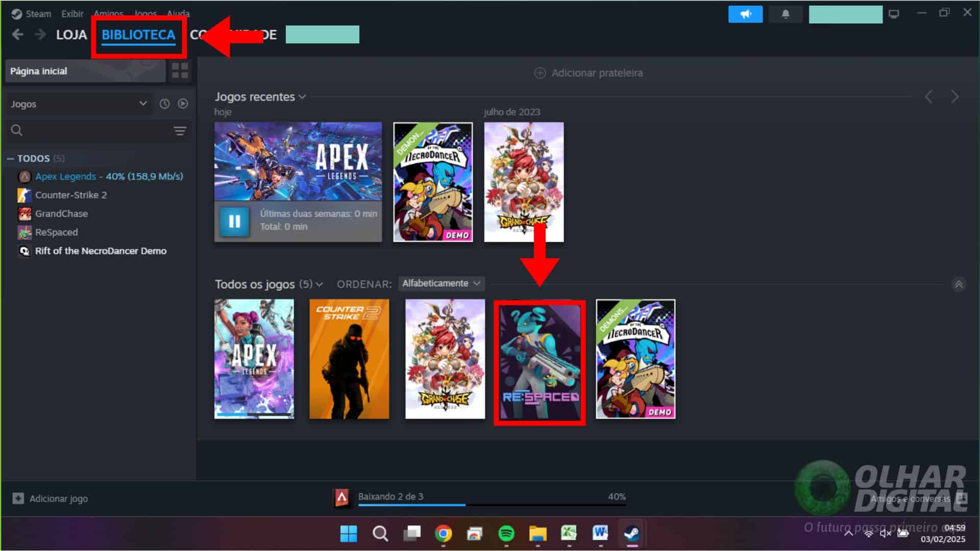Open the notifications bell
The image size is (980, 551).
click(786, 14)
